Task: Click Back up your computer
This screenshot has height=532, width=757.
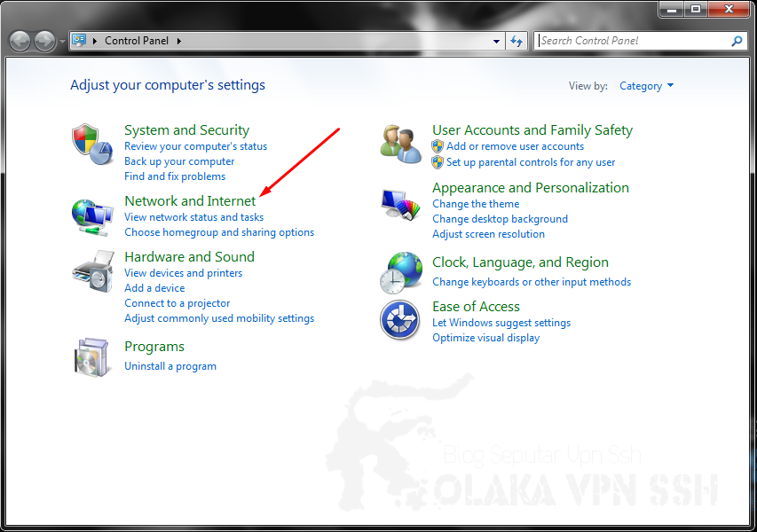Action: 178,160
